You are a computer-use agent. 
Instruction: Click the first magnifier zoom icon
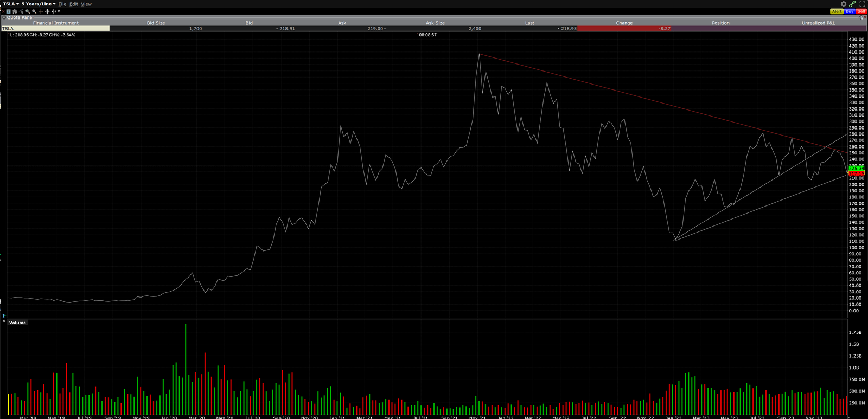(28, 11)
